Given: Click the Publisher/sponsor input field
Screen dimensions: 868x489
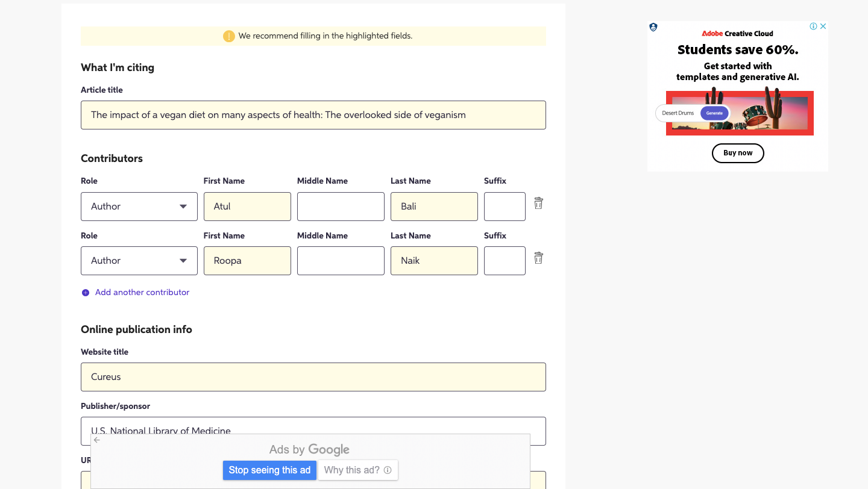Looking at the screenshot, I should point(313,425).
